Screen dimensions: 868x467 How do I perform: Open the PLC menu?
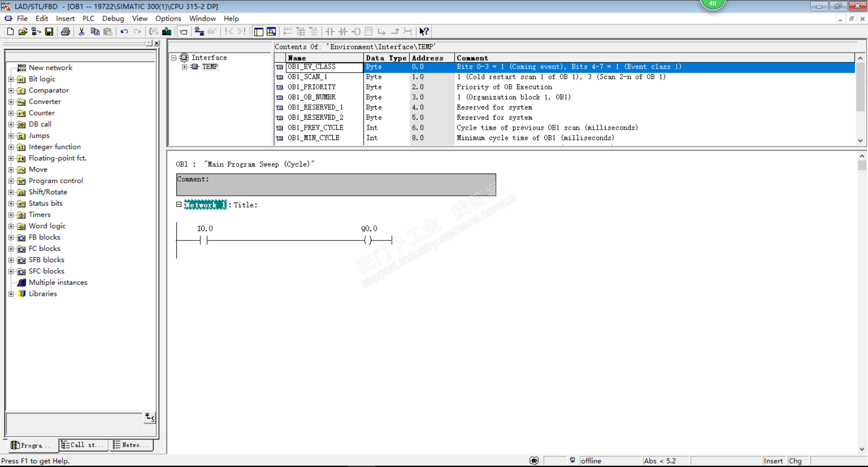[88, 19]
